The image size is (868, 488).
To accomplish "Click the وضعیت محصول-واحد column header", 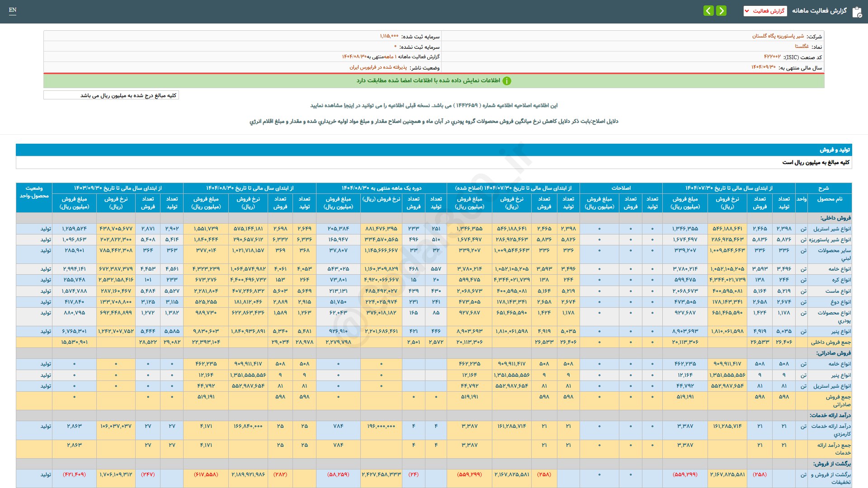I will (34, 192).
